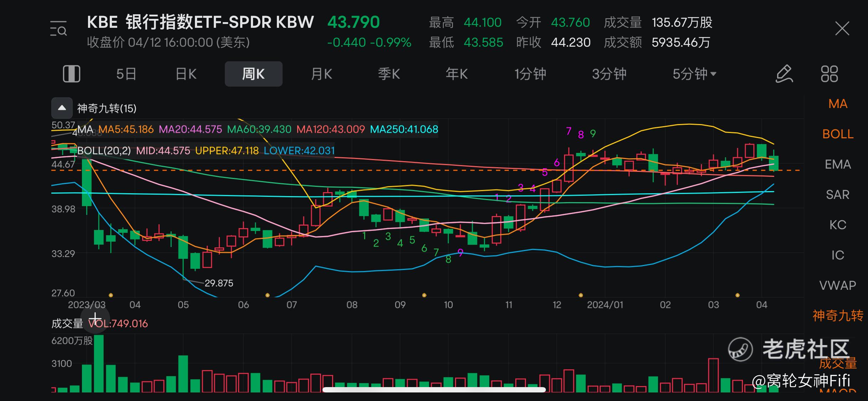Viewport: 868px width, 401px height.
Task: Select the 3分钟 interval tab
Action: click(609, 74)
